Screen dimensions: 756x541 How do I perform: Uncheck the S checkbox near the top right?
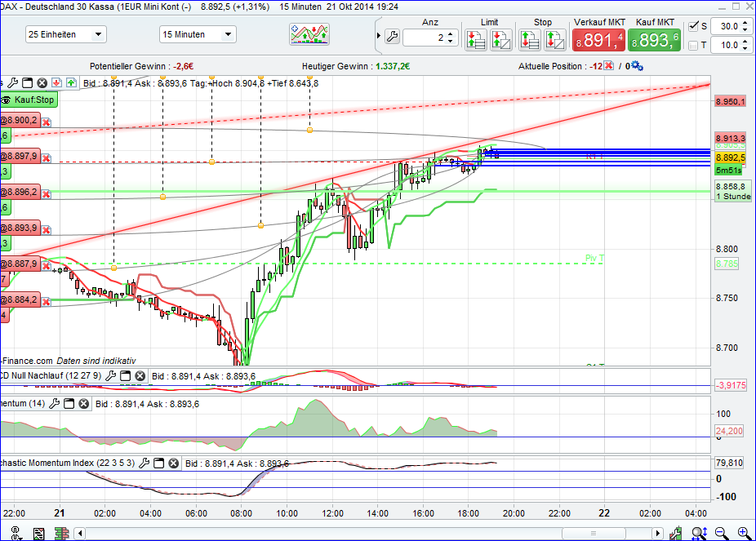(692, 25)
